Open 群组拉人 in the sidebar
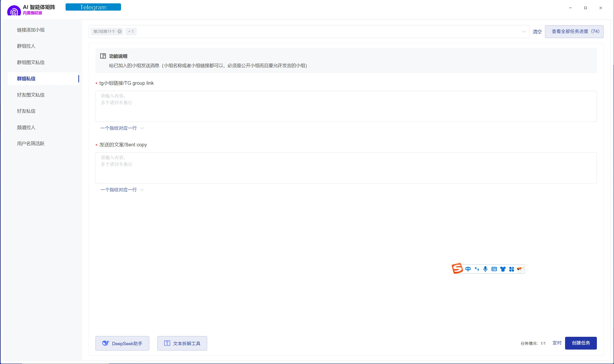This screenshot has width=614, height=364. click(26, 46)
